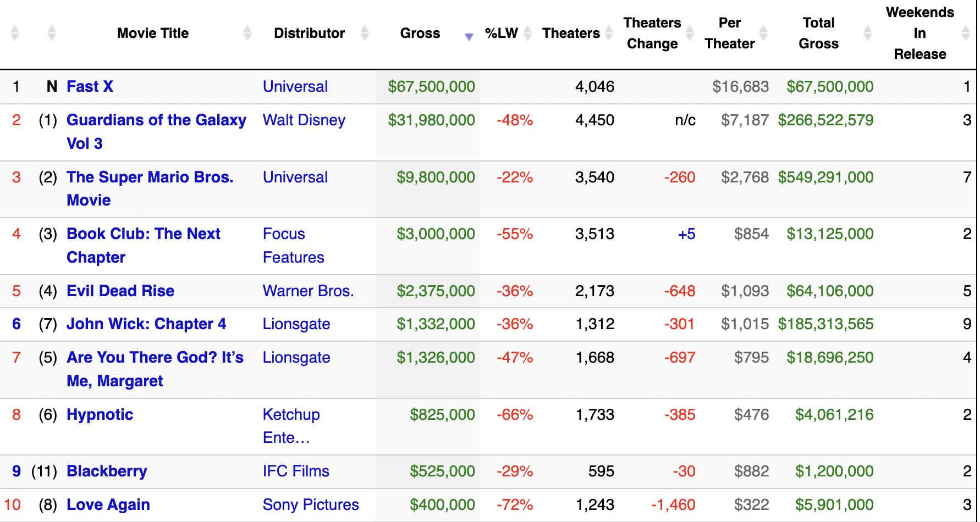Open Lionsgate link in Margaret row
This screenshot has width=980, height=522.
(x=296, y=358)
